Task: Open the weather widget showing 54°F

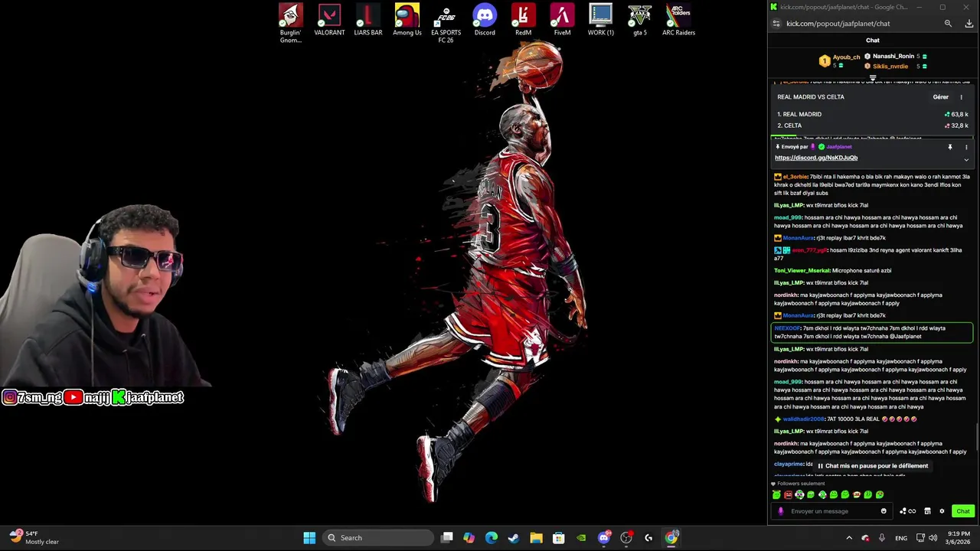Action: pyautogui.click(x=33, y=538)
